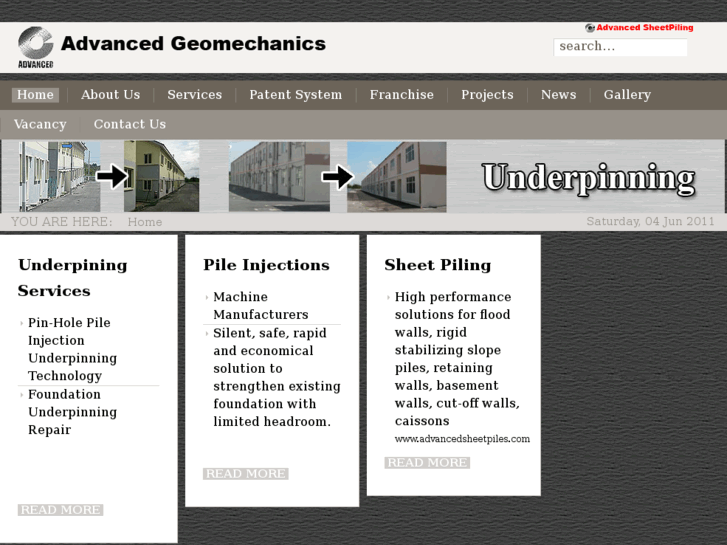Open the Pile Injections heading
Viewport: 727px width, 545px height.
(x=267, y=265)
